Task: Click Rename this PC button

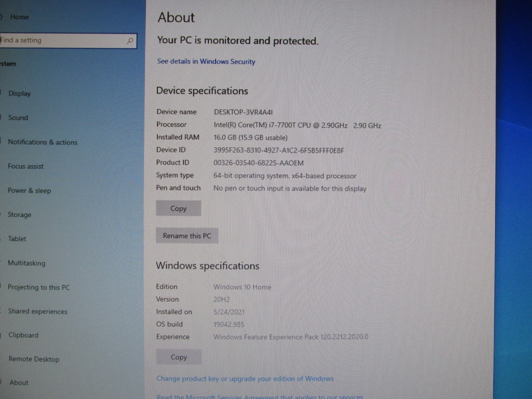Action: [187, 236]
